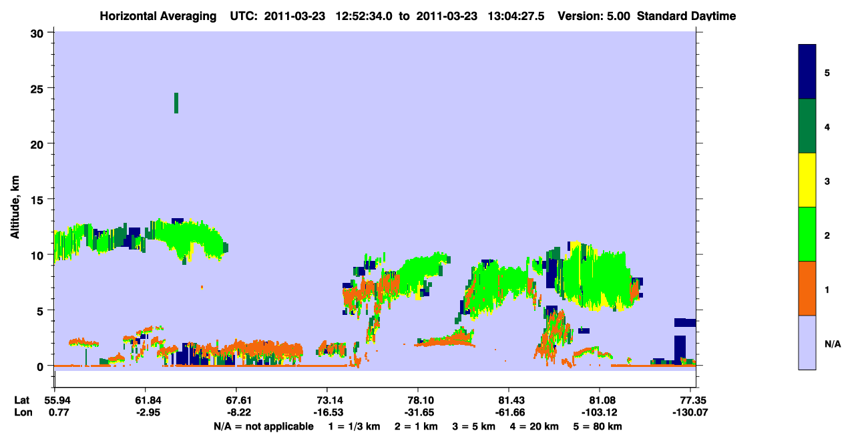
Task: Click the 'Altitude, km' axis title
Action: point(15,199)
